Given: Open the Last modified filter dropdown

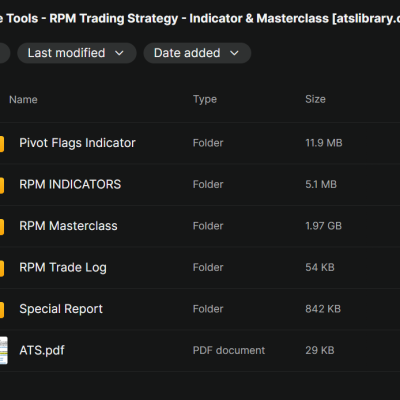Looking at the screenshot, I should click(77, 53).
